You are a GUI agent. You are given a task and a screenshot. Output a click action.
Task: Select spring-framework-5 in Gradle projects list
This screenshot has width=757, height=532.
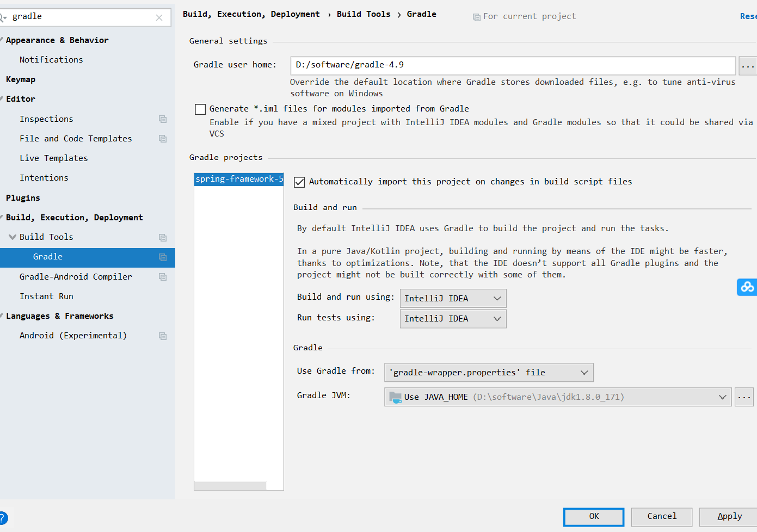[239, 179]
